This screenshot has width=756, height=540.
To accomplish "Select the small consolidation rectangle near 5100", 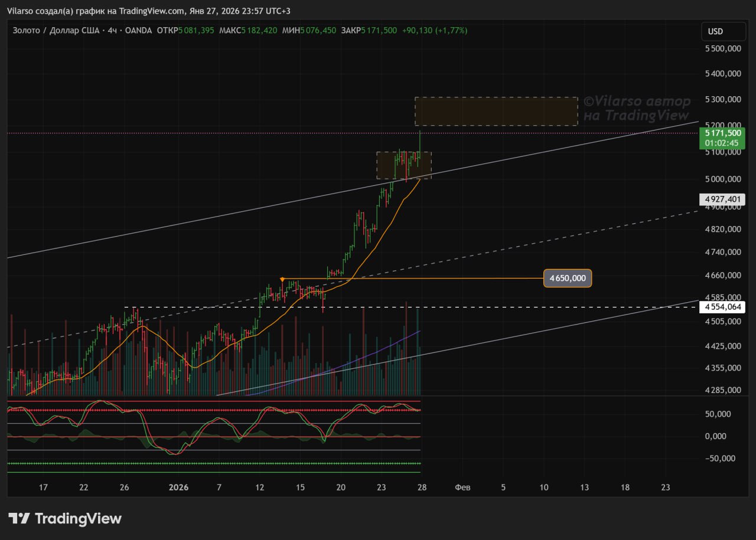I will point(404,165).
